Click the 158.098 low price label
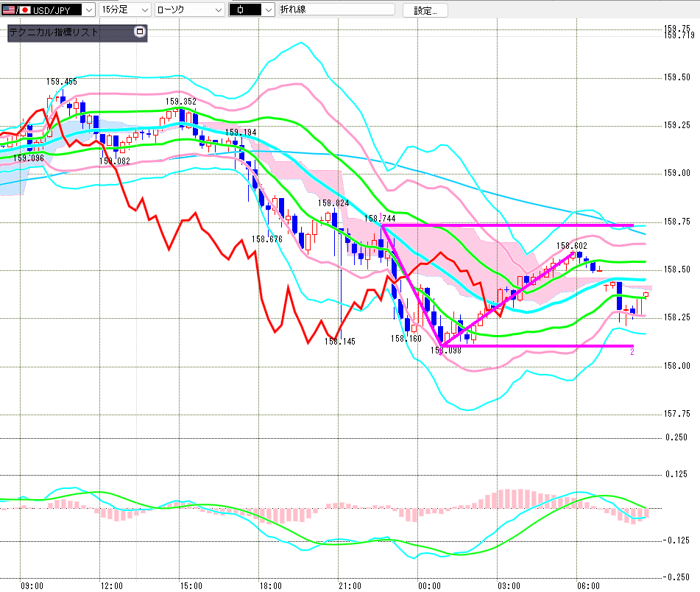Viewport: 700px width, 592px height. (445, 350)
